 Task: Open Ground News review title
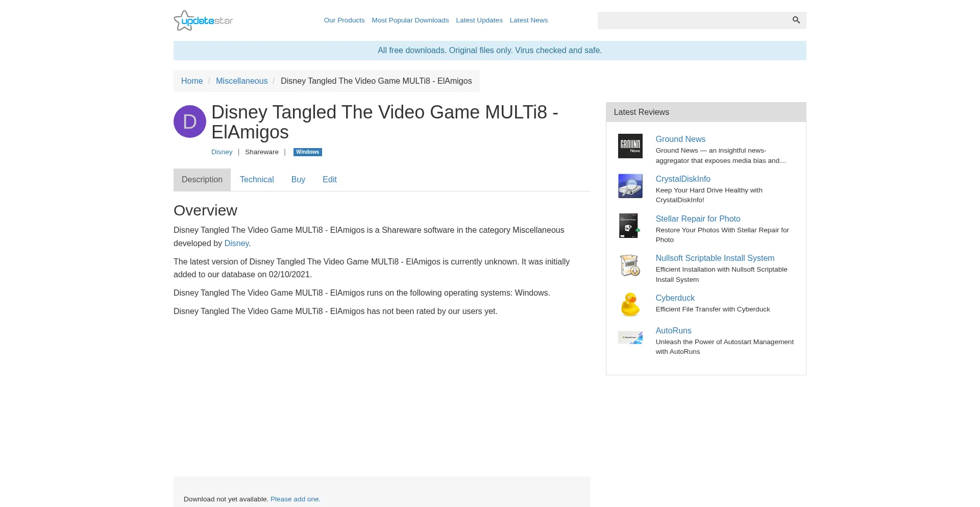pos(680,139)
